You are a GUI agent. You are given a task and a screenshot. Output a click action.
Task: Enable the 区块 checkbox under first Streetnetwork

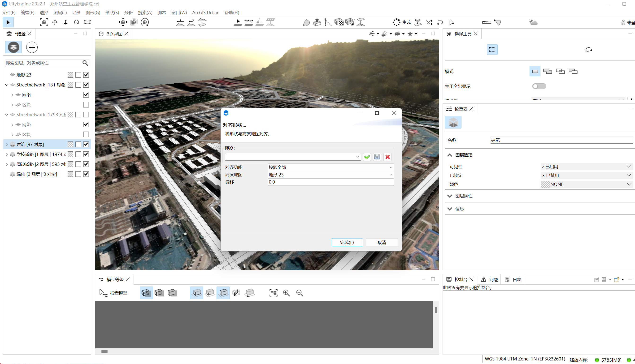86,104
